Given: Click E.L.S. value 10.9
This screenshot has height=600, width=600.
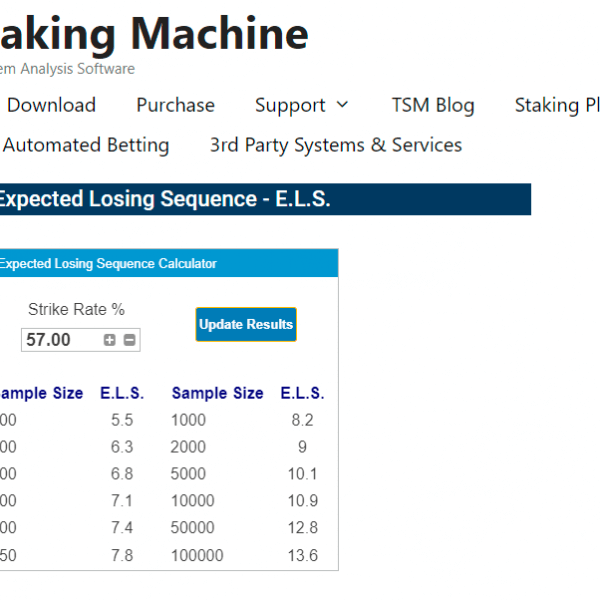Looking at the screenshot, I should pyautogui.click(x=302, y=501).
